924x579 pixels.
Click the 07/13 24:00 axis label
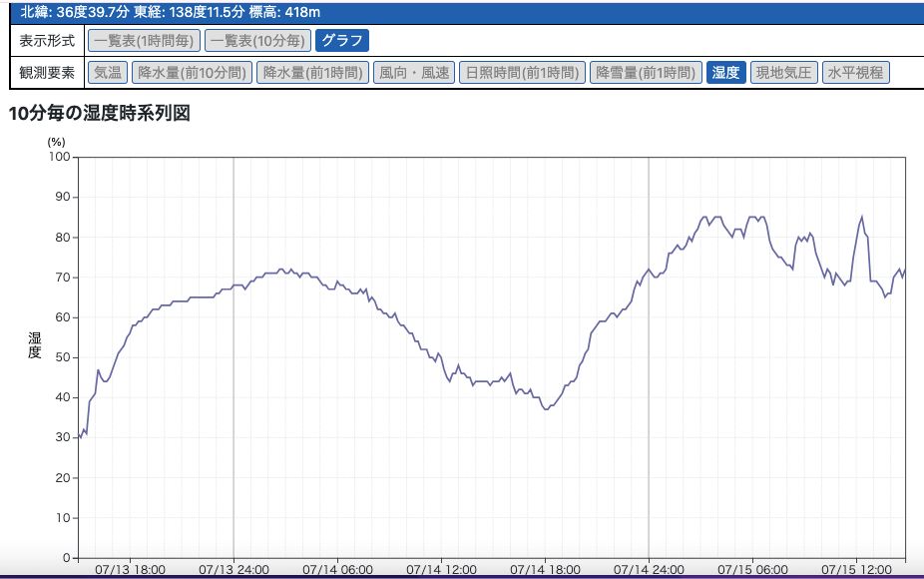pyautogui.click(x=233, y=570)
